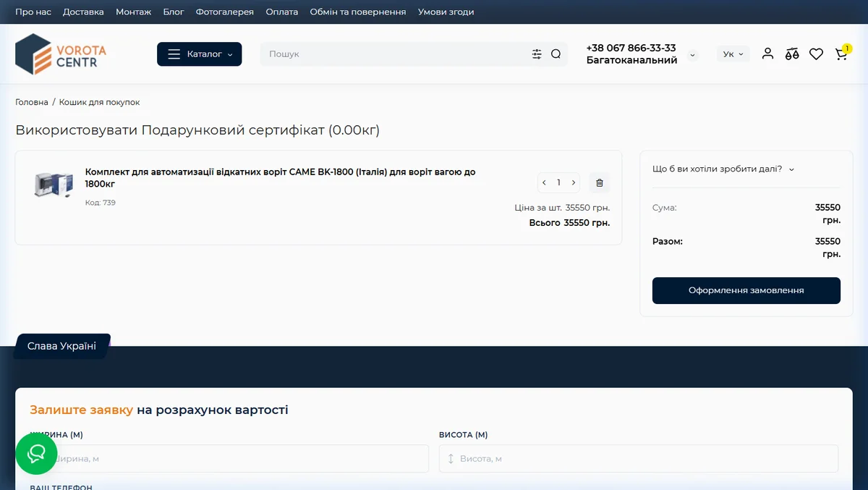
Task: Click the quantity value field showing 1
Action: (559, 182)
